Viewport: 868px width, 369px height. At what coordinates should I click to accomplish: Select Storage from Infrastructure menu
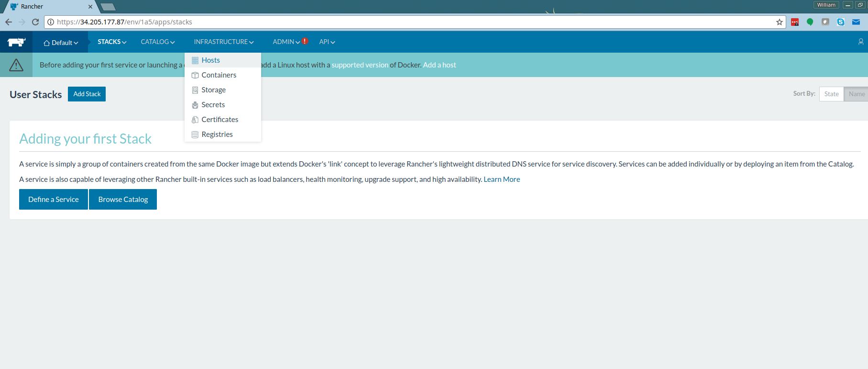click(223, 90)
